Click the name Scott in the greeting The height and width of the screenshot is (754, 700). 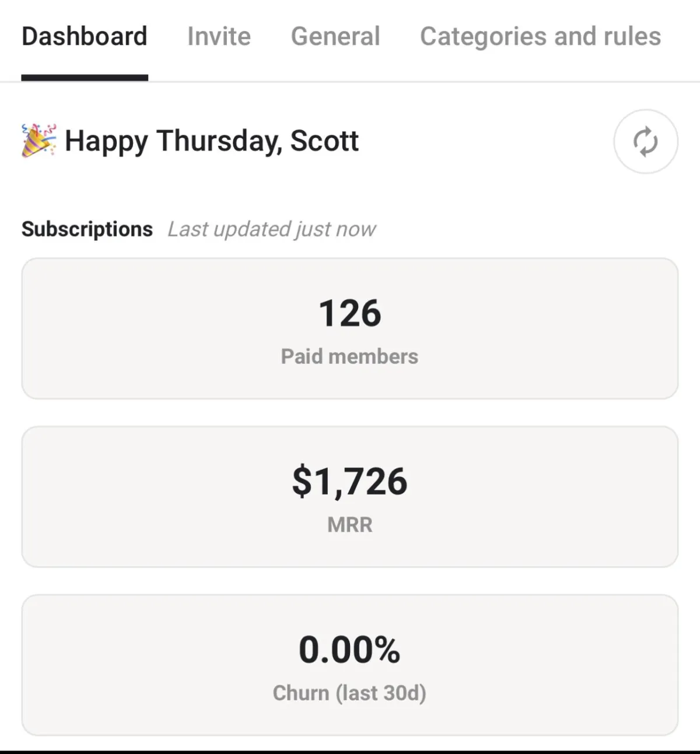pos(324,141)
